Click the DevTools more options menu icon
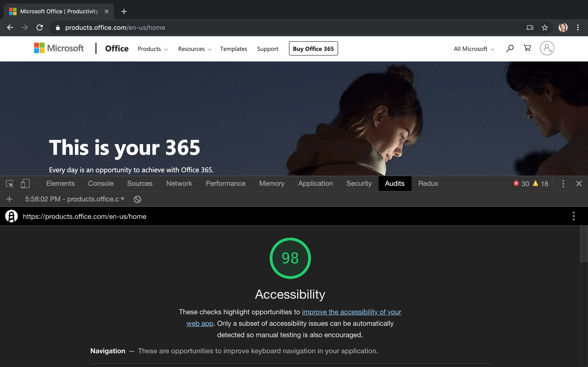This screenshot has width=588, height=367. (x=563, y=183)
